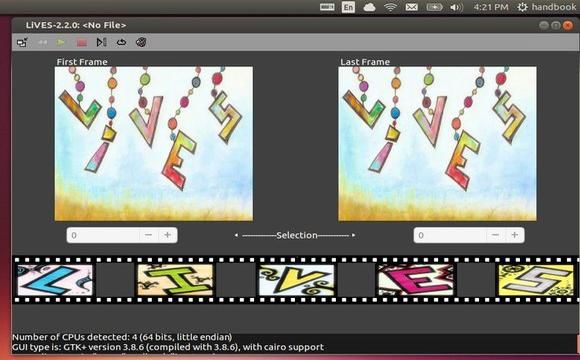Viewport: 580px width, 360px height.
Task: Decrease Last Frame value with minus button
Action: pos(495,235)
